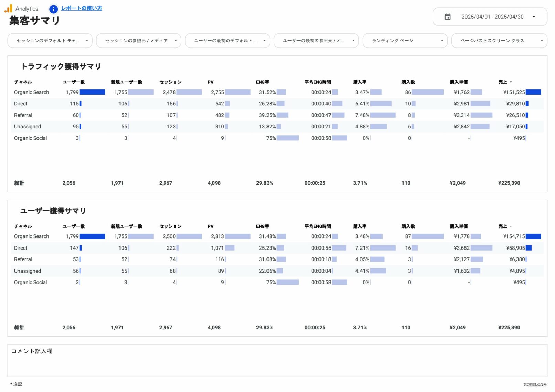The width and height of the screenshot is (555, 392).
Task: Sort user acquisition table by 購入率 header
Action: 359,226
